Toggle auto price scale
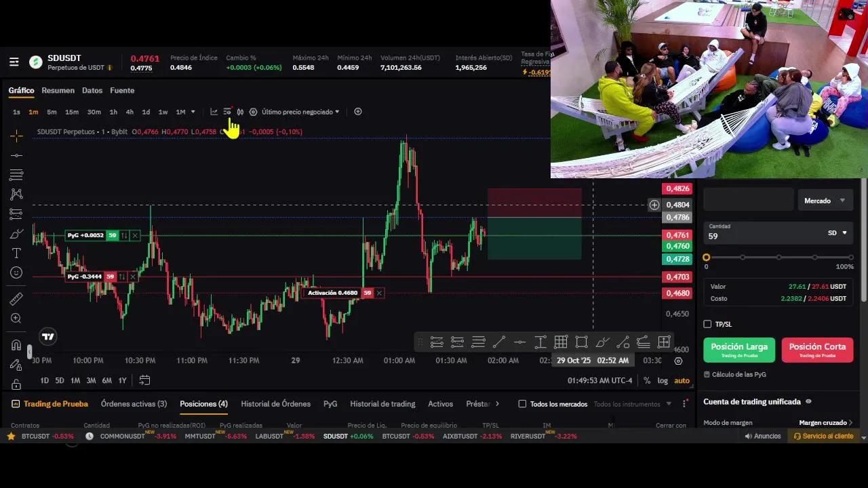This screenshot has width=868, height=488. (682, 381)
